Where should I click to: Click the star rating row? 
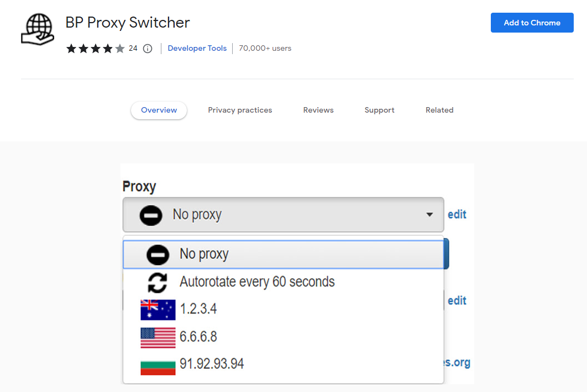coord(96,49)
